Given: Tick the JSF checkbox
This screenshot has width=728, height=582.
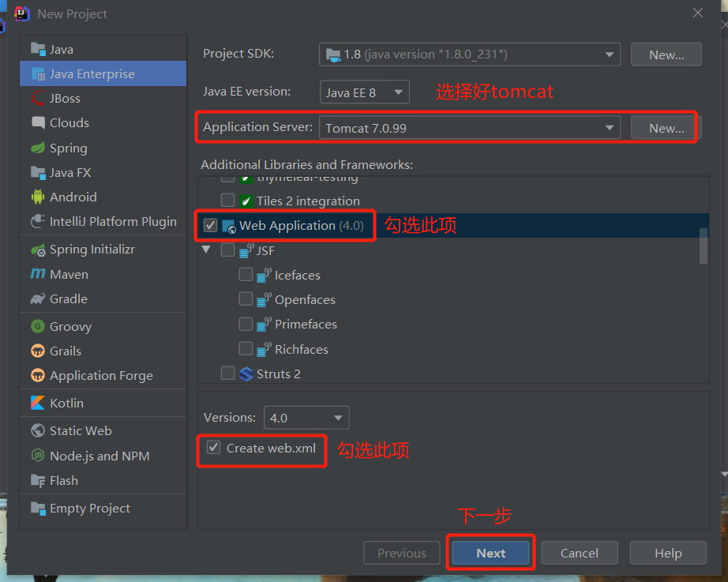Looking at the screenshot, I should [227, 250].
